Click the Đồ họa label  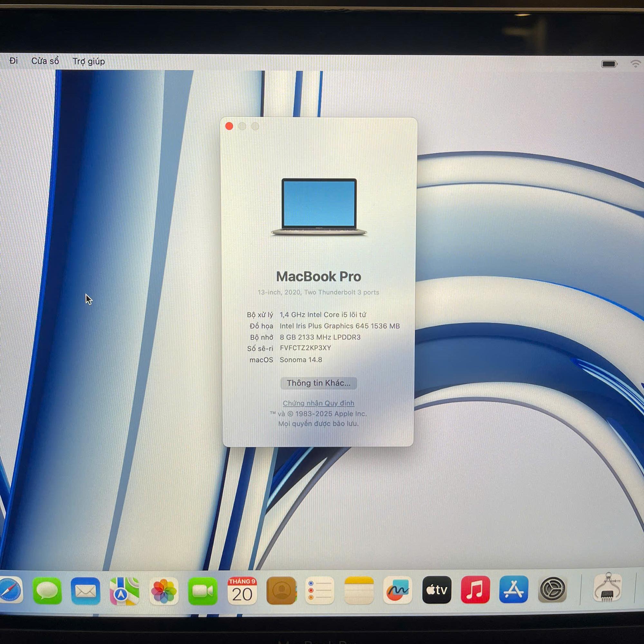(x=261, y=326)
